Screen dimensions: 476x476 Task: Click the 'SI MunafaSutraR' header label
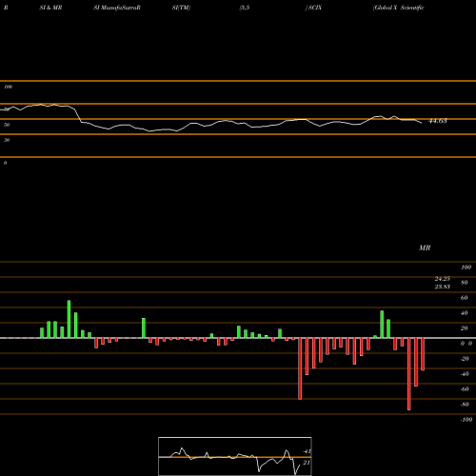click(x=117, y=8)
